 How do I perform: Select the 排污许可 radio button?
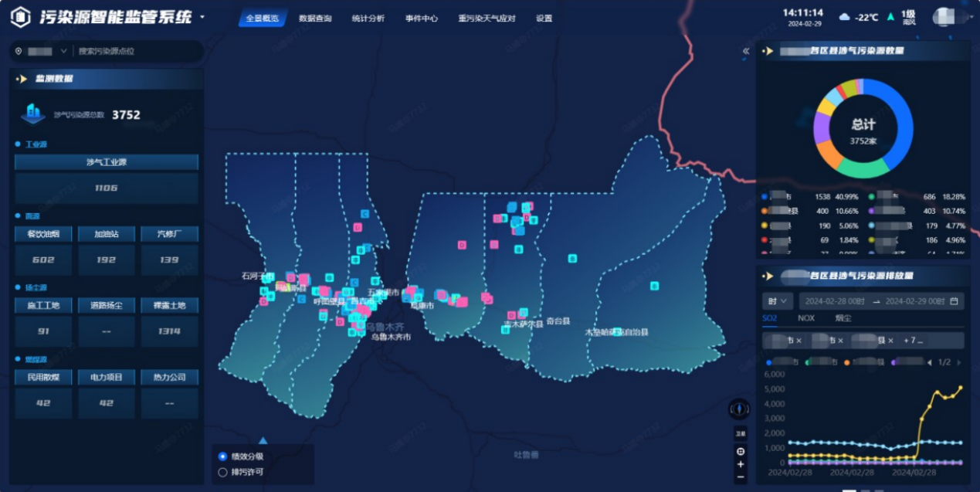(223, 471)
